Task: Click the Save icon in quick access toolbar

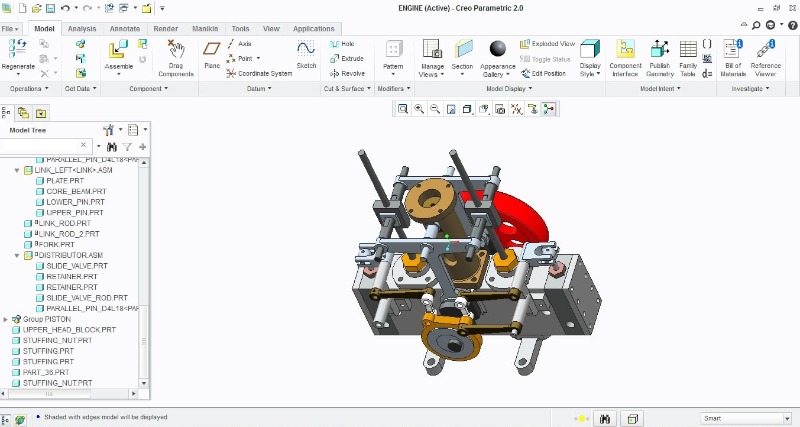Action: click(50, 8)
